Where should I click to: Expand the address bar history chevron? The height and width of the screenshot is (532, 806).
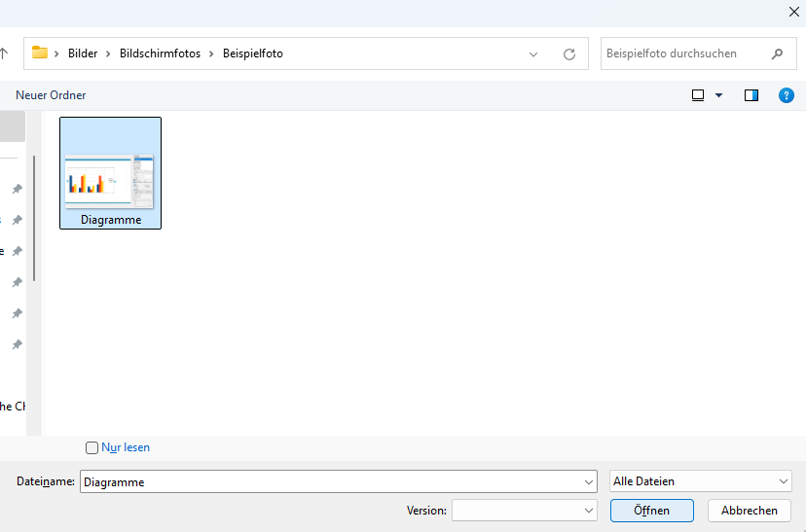click(533, 54)
